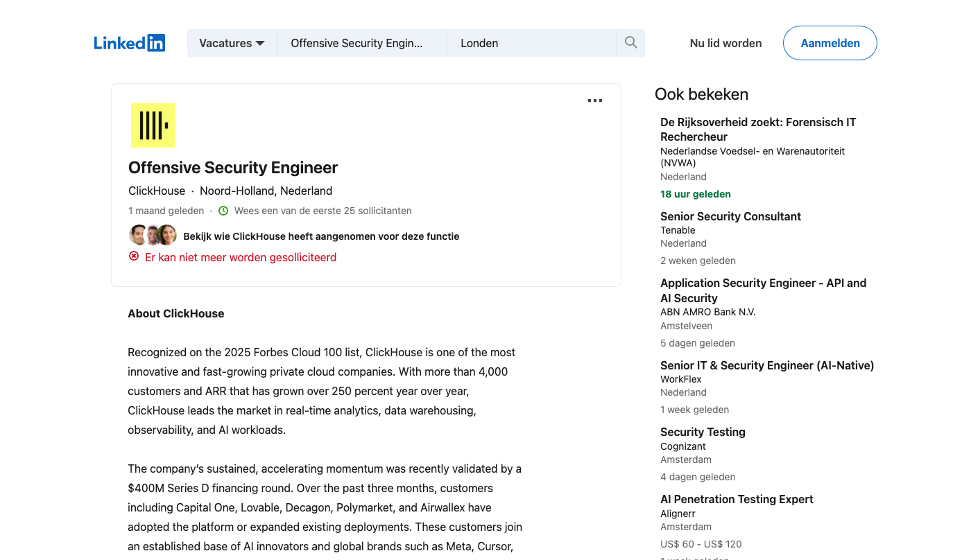The width and height of the screenshot is (971, 560).
Task: Open Senior Security Consultant job listing
Action: (730, 216)
